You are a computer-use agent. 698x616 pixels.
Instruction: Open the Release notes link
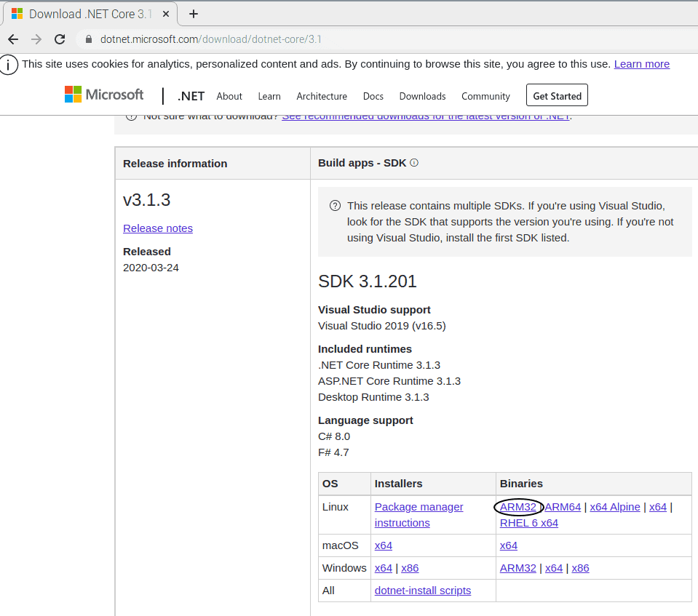(158, 228)
